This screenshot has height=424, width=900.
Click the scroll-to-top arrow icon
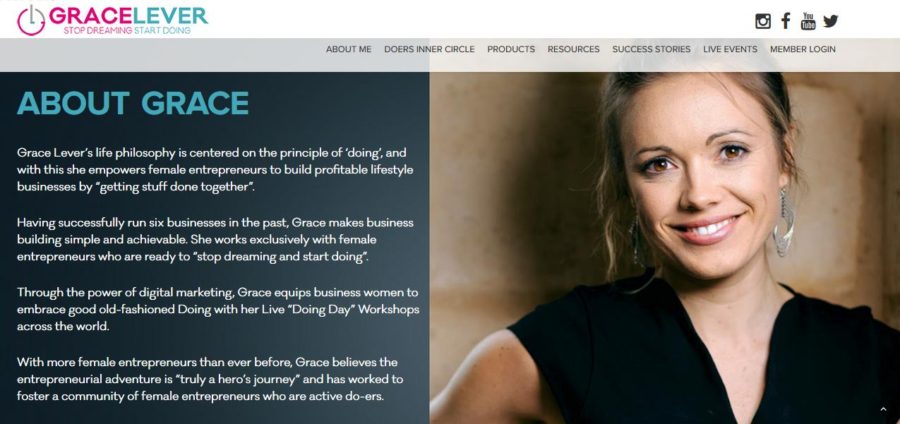[x=883, y=409]
